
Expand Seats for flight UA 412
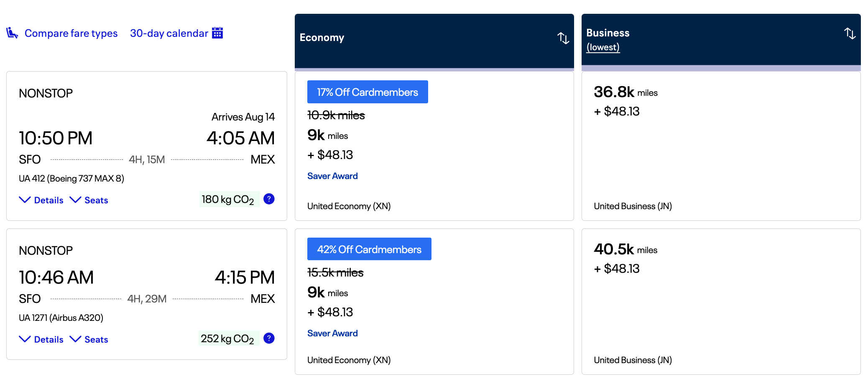point(89,200)
